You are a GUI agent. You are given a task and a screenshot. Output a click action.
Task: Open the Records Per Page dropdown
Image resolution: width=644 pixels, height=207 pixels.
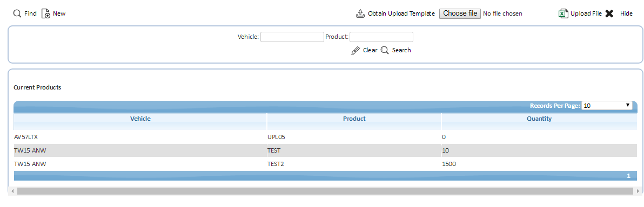pyautogui.click(x=607, y=106)
